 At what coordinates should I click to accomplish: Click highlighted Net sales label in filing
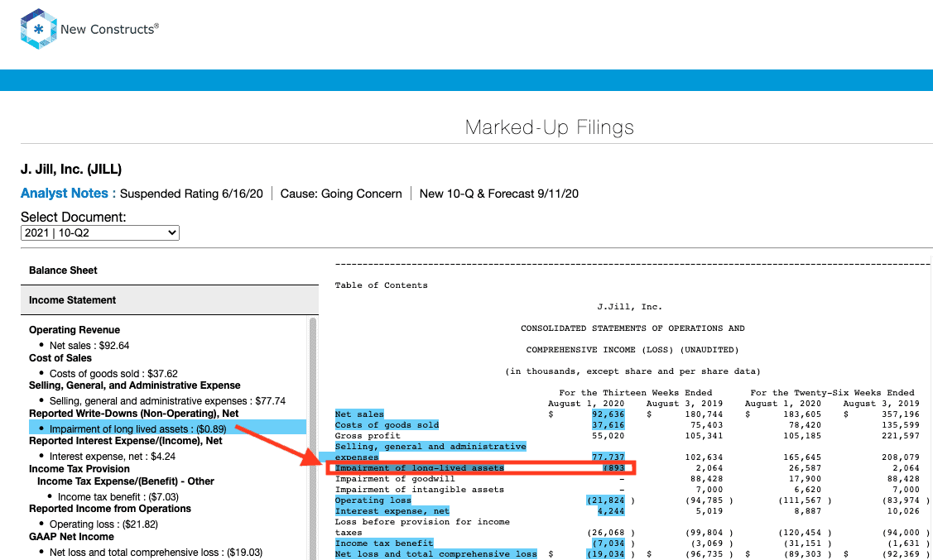point(359,414)
